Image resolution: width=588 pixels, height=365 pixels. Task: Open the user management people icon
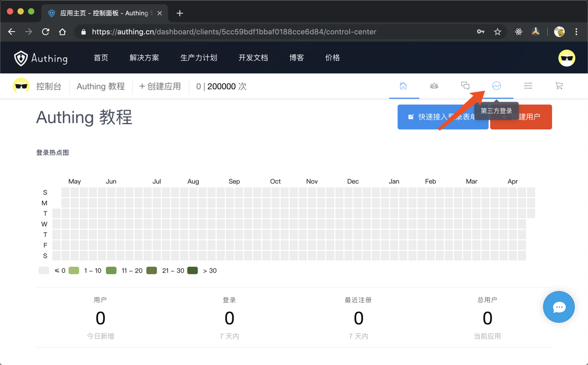434,86
